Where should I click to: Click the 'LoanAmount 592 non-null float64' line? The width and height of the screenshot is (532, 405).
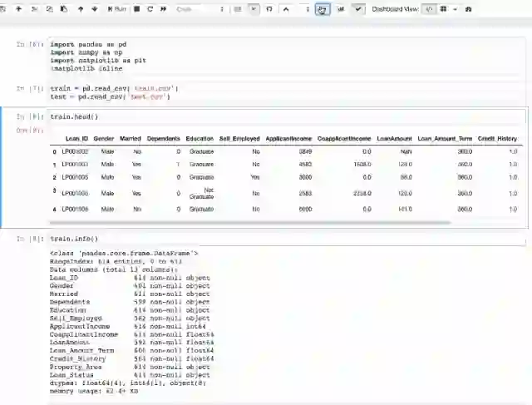tap(131, 343)
